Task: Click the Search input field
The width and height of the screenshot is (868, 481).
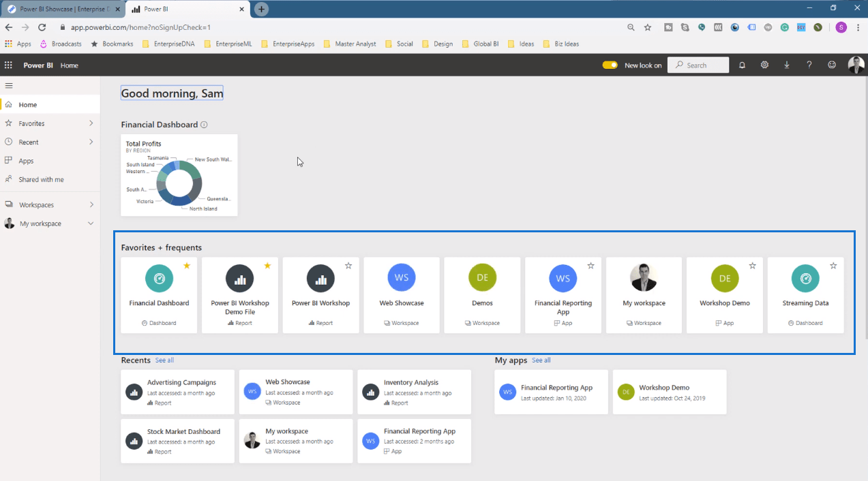Action: click(x=698, y=65)
